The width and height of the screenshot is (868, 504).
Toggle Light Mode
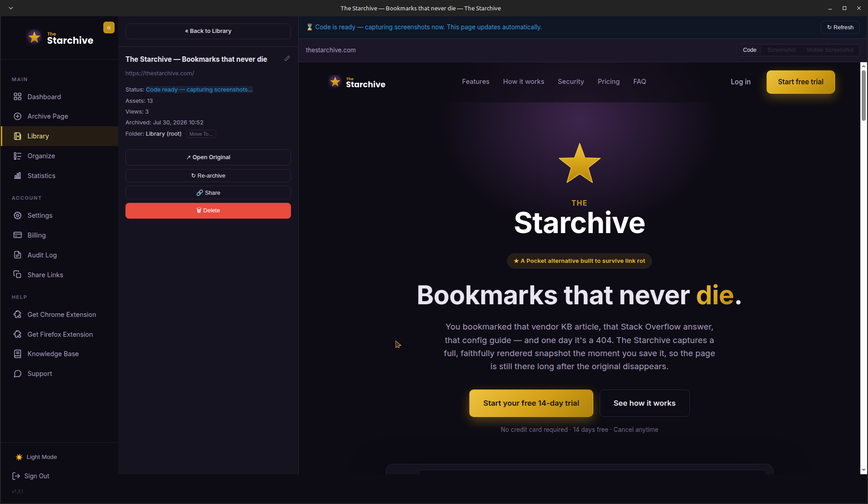coord(36,457)
